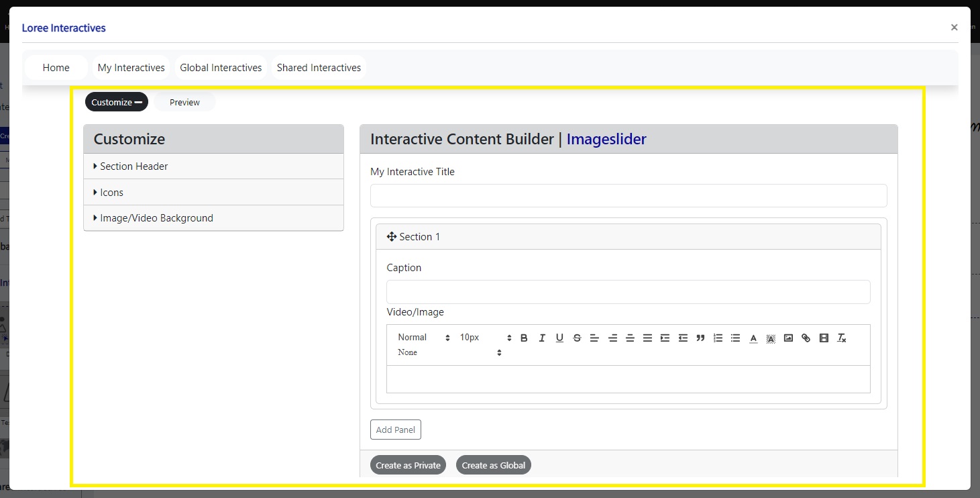Expand the Image/Video Background option
This screenshot has width=980, height=498.
[213, 218]
